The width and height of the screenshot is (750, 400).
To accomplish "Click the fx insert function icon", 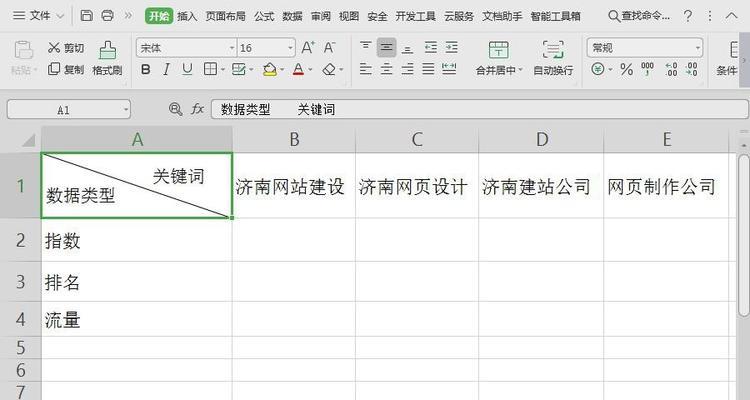I will click(198, 109).
